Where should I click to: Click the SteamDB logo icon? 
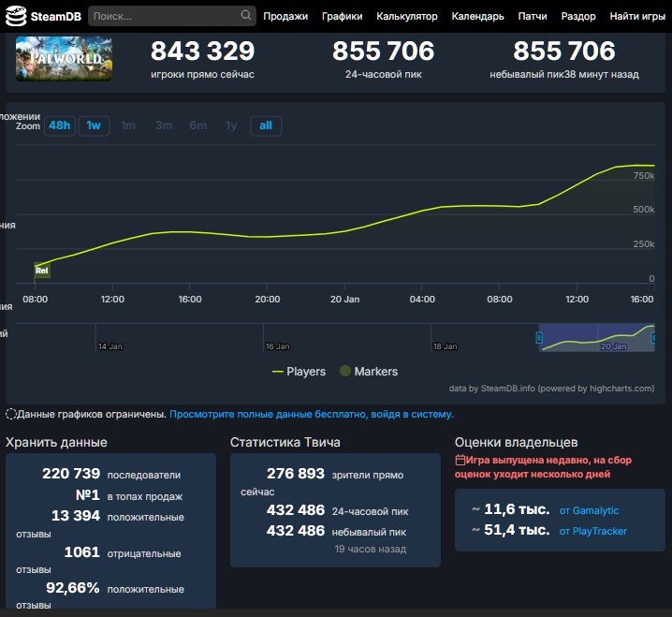[16, 16]
